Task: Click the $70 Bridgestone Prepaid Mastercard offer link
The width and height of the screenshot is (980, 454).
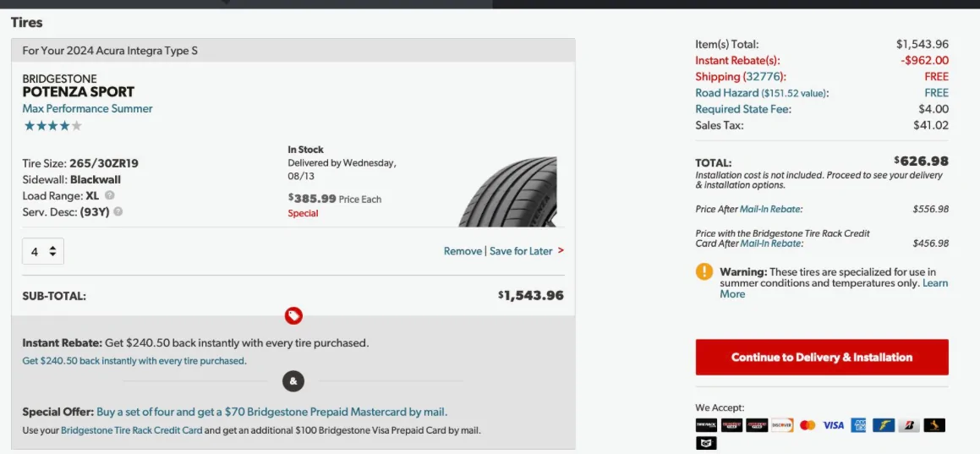Action: coord(271,413)
